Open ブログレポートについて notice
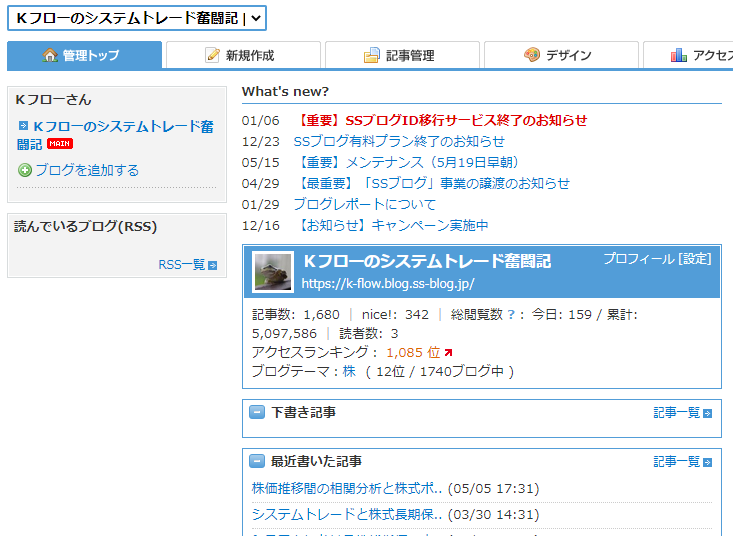733x536 pixels. click(x=365, y=204)
